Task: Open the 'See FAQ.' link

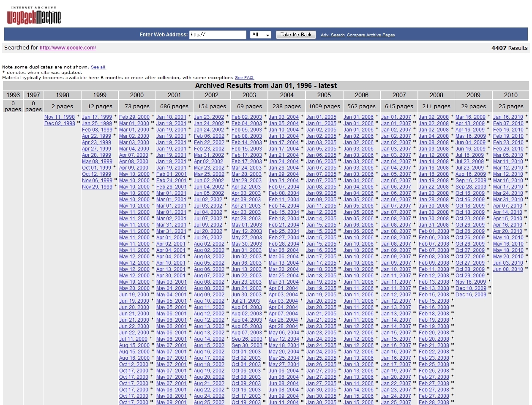Action: pos(244,77)
